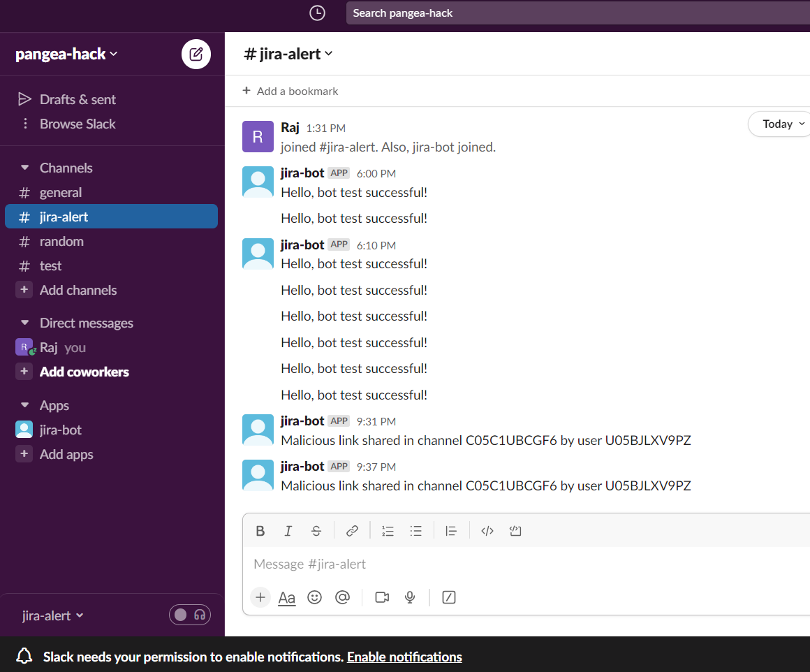Toggle italic formatting
Image resolution: width=810 pixels, height=672 pixels.
pos(288,531)
